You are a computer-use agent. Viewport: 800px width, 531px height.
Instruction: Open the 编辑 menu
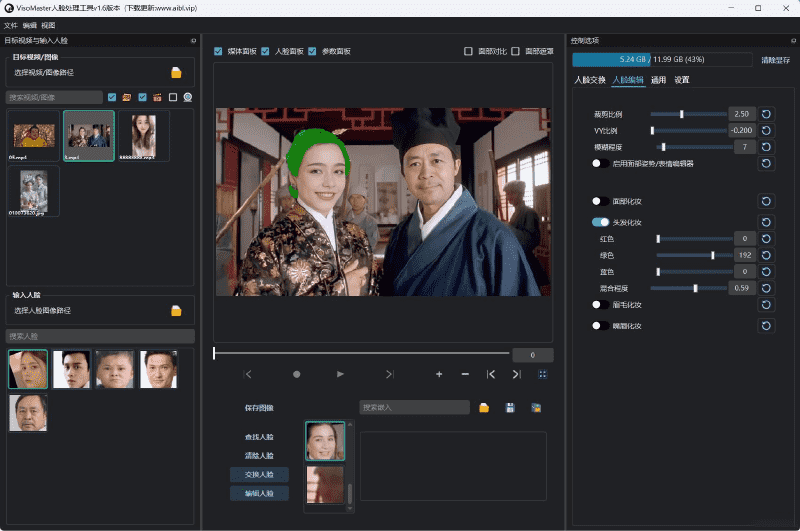click(30, 26)
